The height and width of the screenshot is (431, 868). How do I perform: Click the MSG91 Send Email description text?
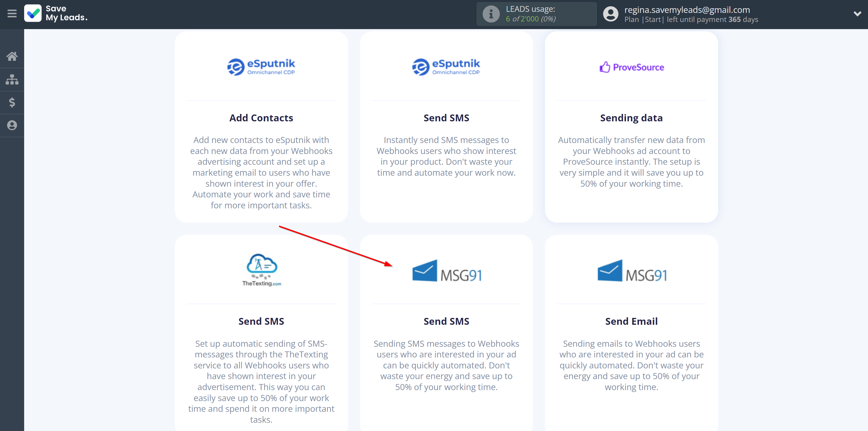point(631,365)
